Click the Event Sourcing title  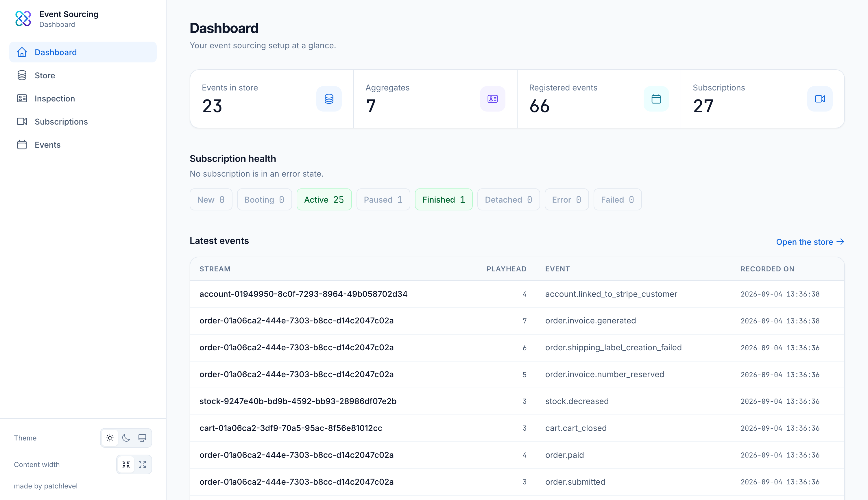coord(69,14)
